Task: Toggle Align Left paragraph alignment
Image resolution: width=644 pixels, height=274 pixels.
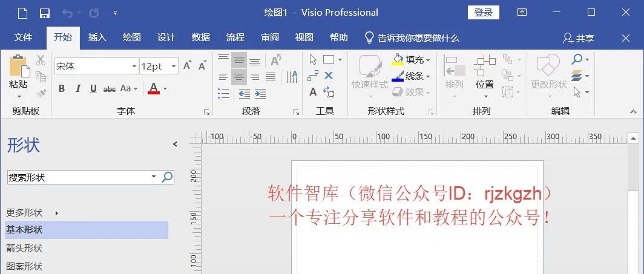Action: click(223, 77)
